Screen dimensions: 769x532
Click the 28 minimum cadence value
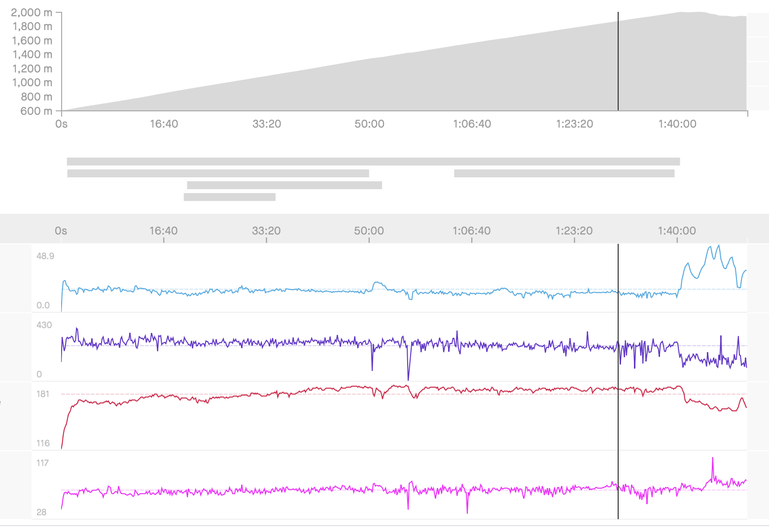pos(41,512)
